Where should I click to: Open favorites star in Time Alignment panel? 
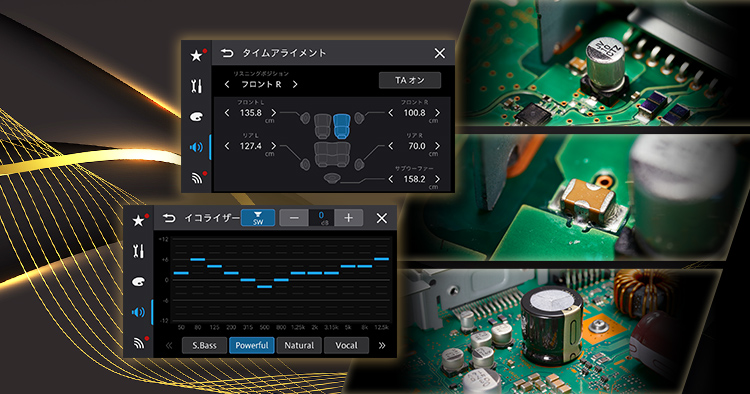coord(196,55)
